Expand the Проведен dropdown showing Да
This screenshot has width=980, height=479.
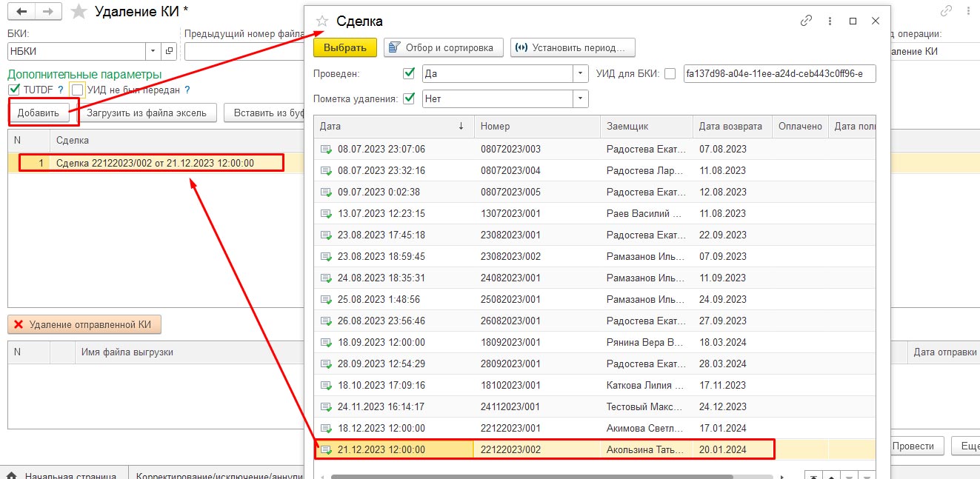point(581,74)
